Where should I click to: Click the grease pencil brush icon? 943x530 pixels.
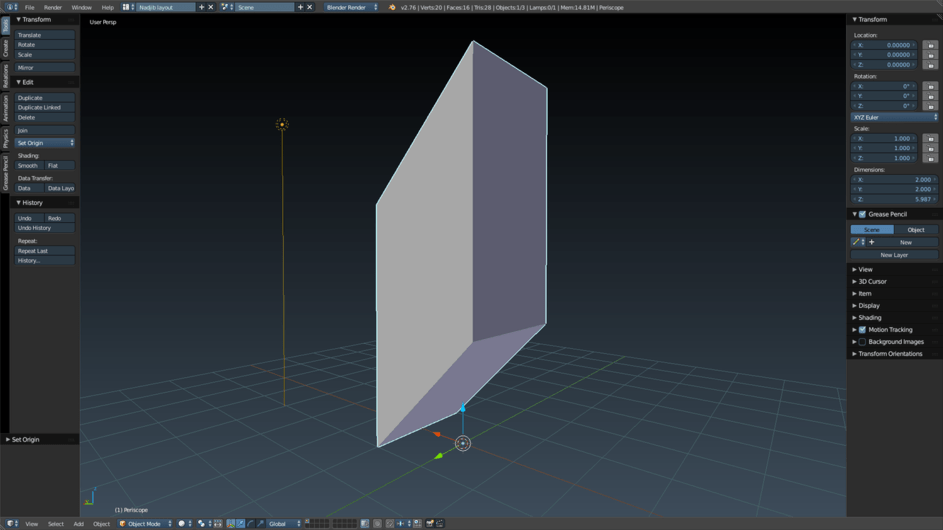click(x=856, y=242)
